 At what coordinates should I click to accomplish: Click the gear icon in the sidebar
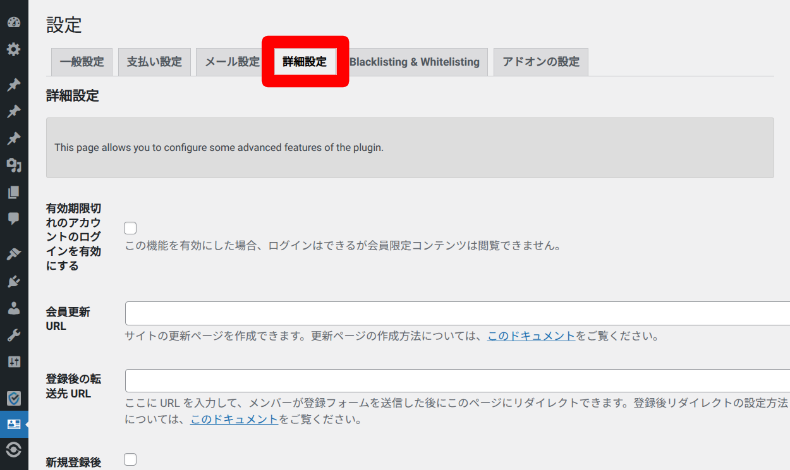pyautogui.click(x=14, y=49)
